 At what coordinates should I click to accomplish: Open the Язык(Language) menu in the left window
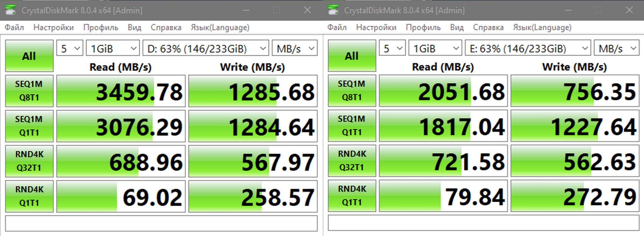tap(220, 27)
